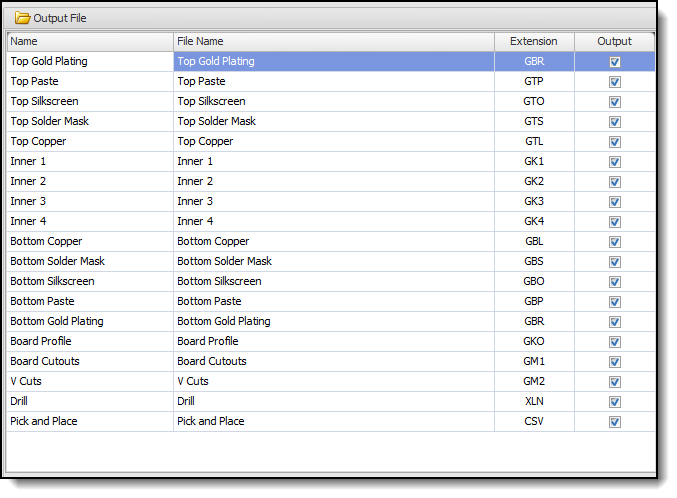Click the Output column header

614,41
